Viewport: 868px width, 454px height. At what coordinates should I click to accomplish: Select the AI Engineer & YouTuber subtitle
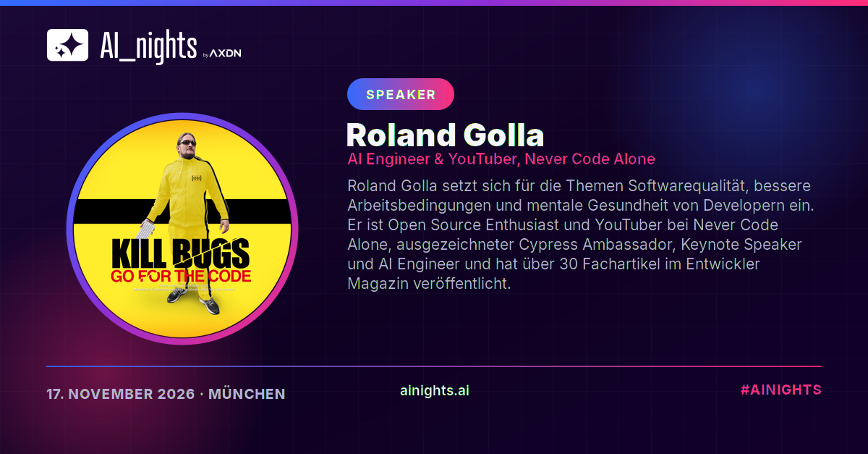tap(501, 159)
